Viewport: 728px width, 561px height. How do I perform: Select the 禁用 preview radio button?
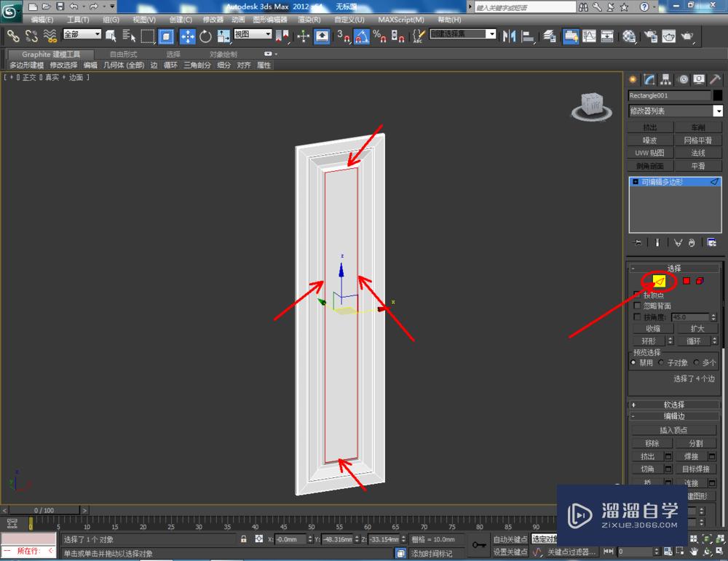pyautogui.click(x=633, y=362)
